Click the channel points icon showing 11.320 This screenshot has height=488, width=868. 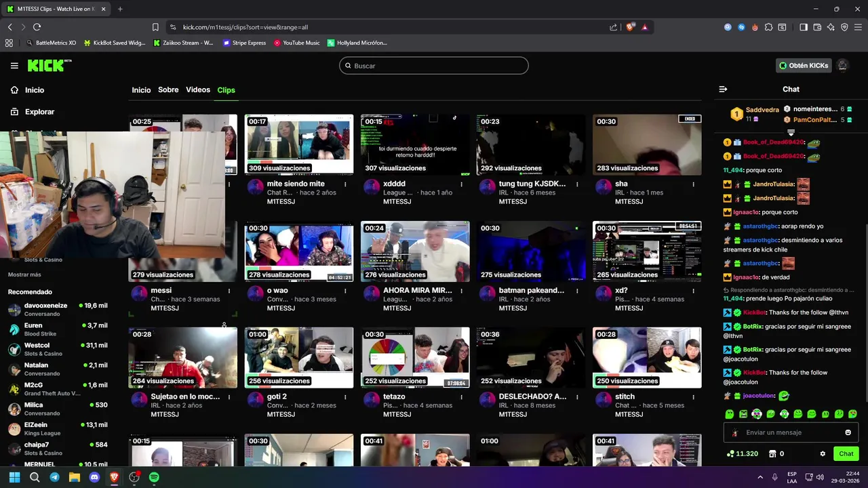[x=730, y=454]
